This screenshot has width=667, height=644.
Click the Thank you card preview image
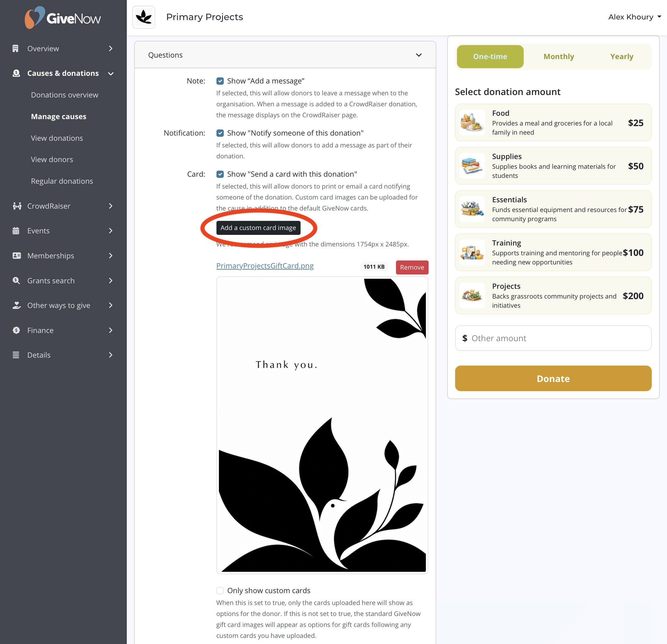point(322,425)
